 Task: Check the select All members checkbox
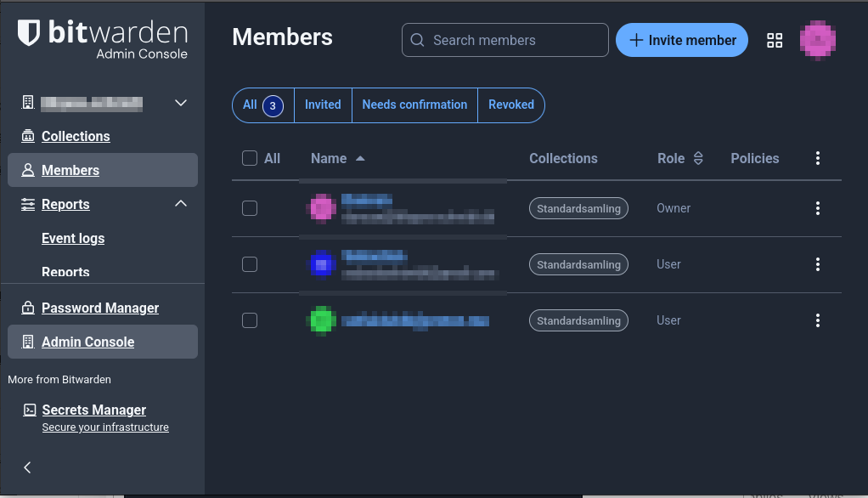(x=250, y=158)
